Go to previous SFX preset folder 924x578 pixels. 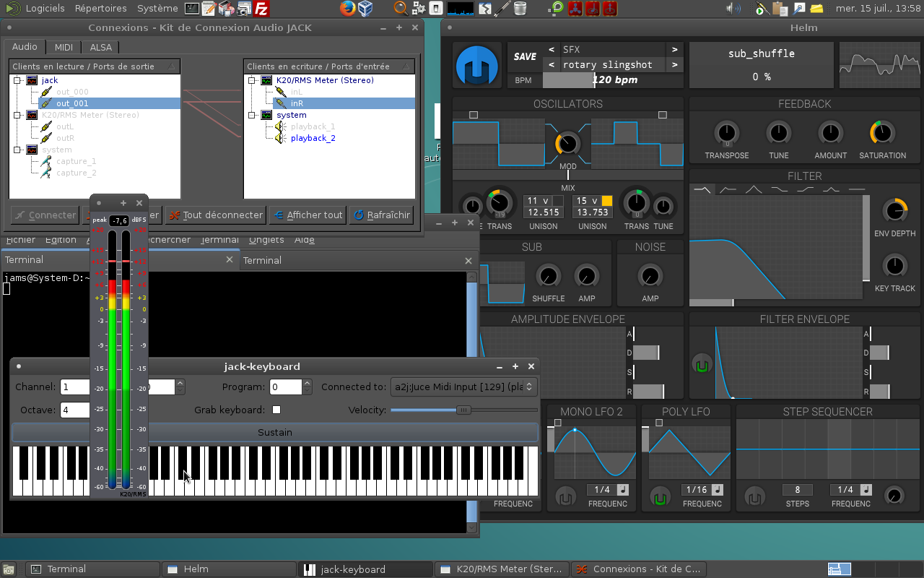552,49
